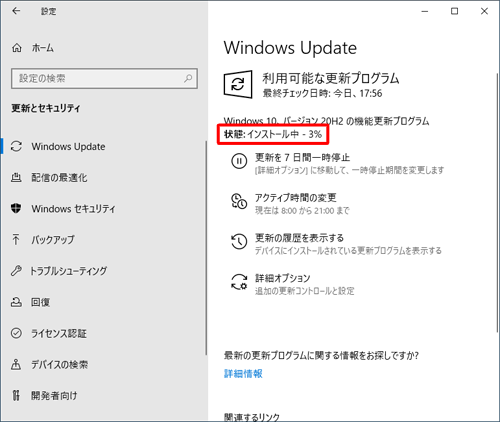The image size is (500, 422).
Task: Click the large update status refresh icon
Action: tap(238, 84)
